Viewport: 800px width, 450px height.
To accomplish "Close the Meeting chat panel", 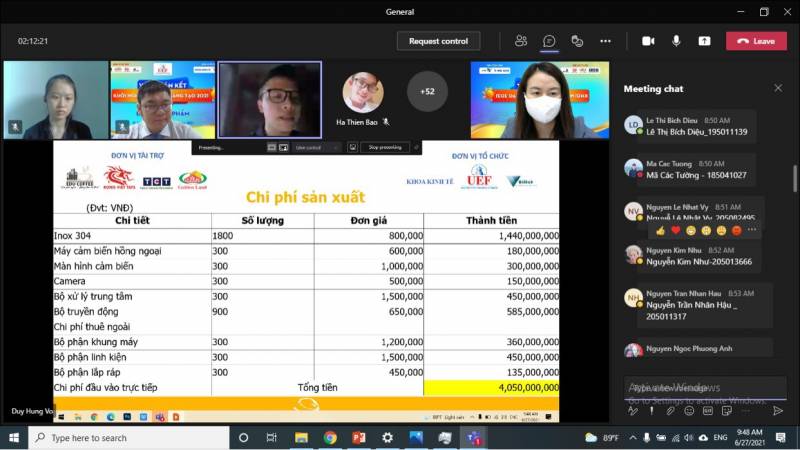I will click(x=778, y=88).
